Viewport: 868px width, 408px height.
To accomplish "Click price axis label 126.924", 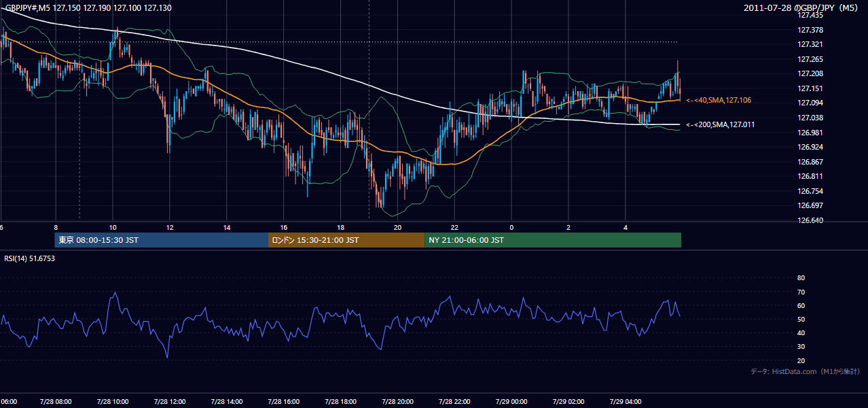I will [x=810, y=147].
